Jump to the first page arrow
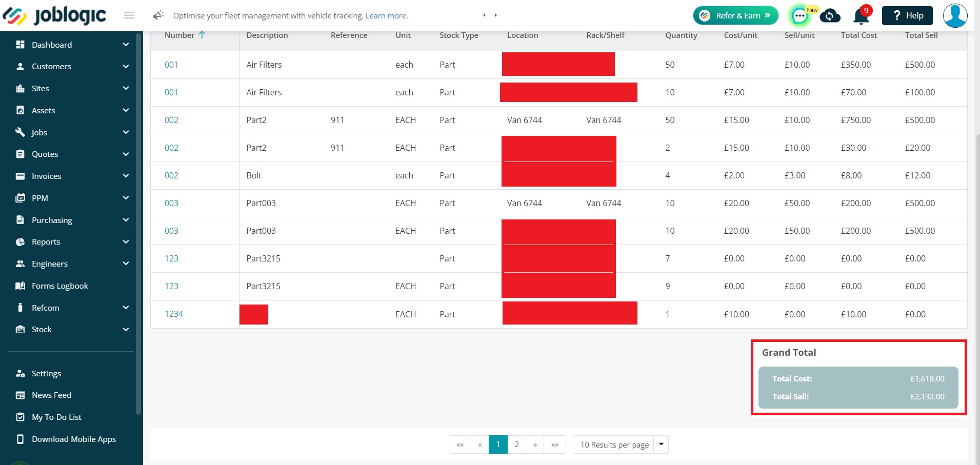 click(460, 444)
